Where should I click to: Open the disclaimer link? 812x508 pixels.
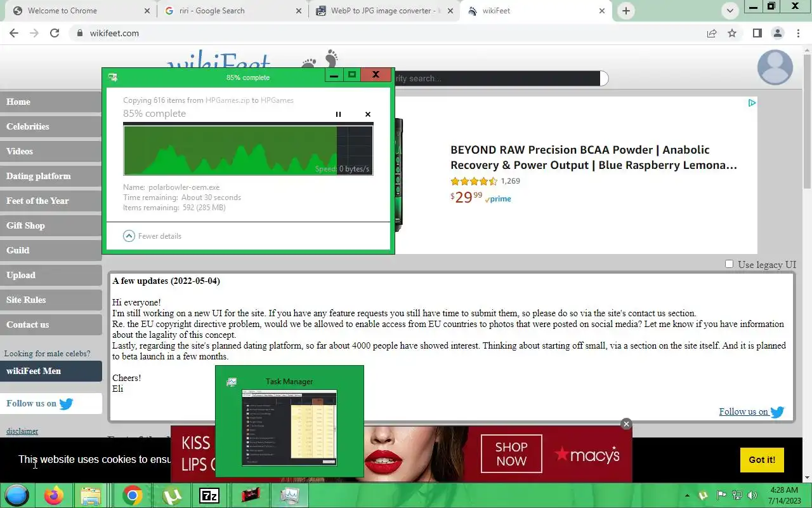click(x=22, y=431)
